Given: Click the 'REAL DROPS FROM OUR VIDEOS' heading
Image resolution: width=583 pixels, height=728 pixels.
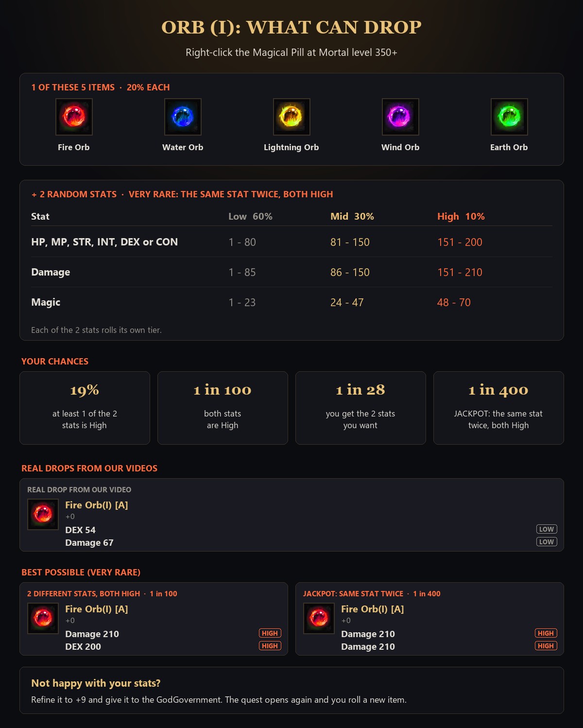Looking at the screenshot, I should coord(89,468).
